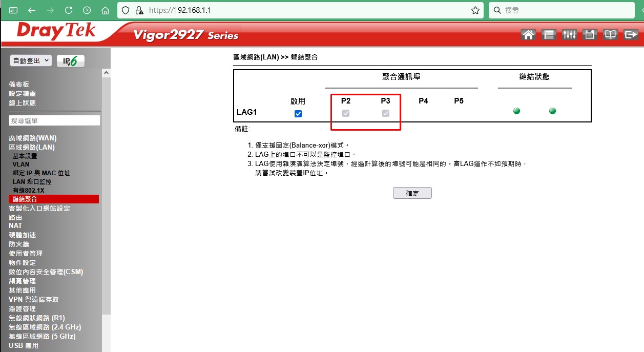Open the 自動登出 dropdown
The width and height of the screenshot is (644, 352).
pos(31,60)
